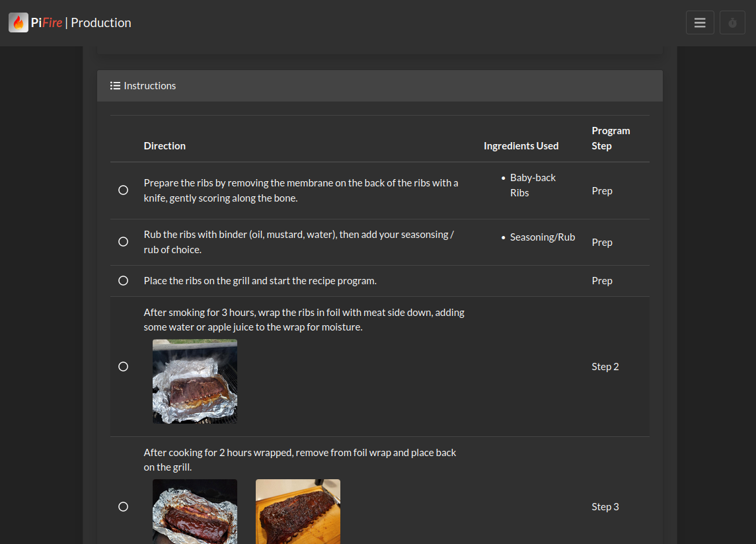Click the "Step 2" program label
The height and width of the screenshot is (544, 756).
(605, 366)
